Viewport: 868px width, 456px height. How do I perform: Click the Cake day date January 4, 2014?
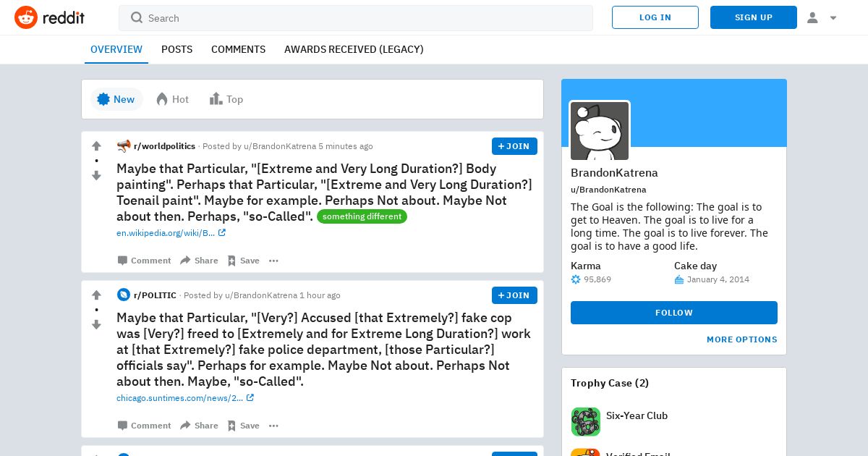718,279
